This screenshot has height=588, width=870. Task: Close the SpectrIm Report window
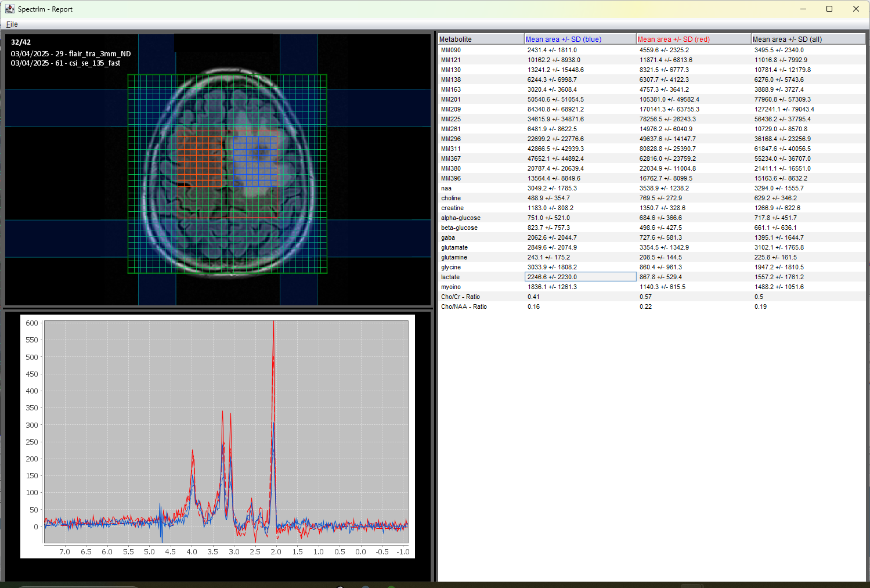coord(856,9)
